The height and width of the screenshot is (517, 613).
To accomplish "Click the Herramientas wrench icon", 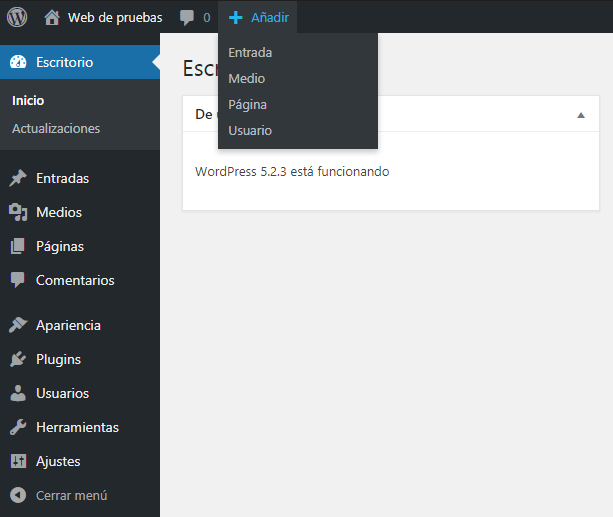I will tap(18, 427).
